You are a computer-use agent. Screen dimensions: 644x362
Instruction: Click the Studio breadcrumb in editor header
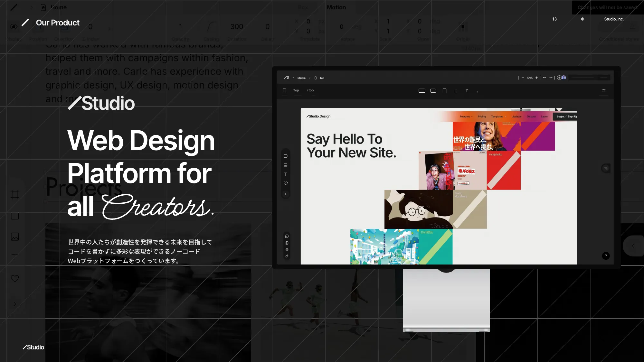coord(301,78)
